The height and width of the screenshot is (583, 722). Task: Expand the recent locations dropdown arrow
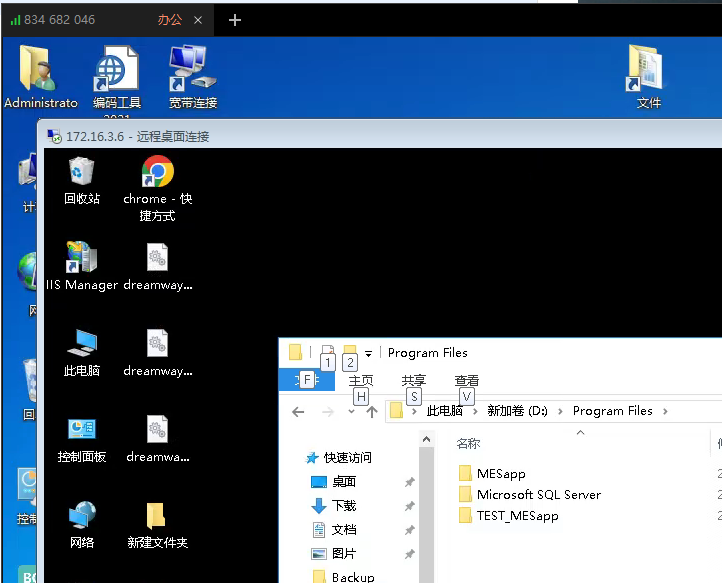click(x=351, y=412)
